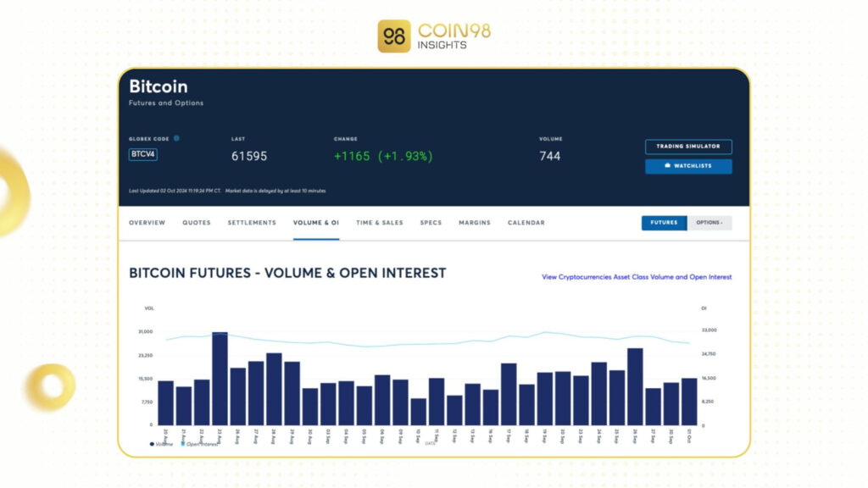Switch to the Time & Sales tab
Image resolution: width=868 pixels, height=488 pixels.
[x=379, y=222]
